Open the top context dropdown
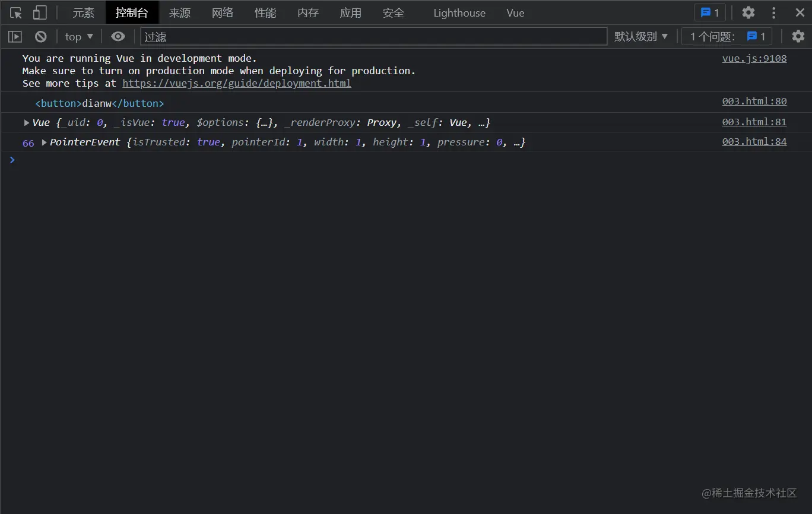Screen dimensions: 812x514 [x=79, y=36]
